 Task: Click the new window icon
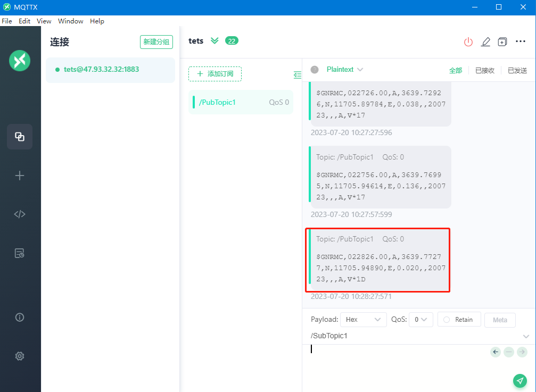click(502, 41)
